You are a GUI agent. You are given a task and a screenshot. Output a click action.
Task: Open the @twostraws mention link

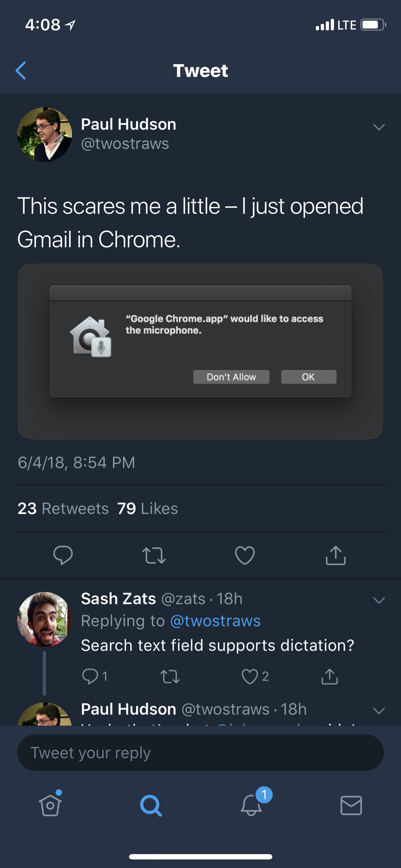coord(215,621)
